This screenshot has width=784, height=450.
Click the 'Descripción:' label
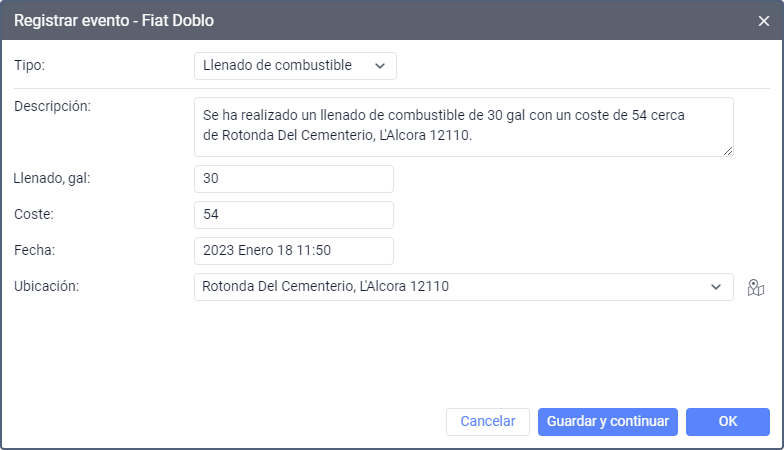tap(52, 107)
